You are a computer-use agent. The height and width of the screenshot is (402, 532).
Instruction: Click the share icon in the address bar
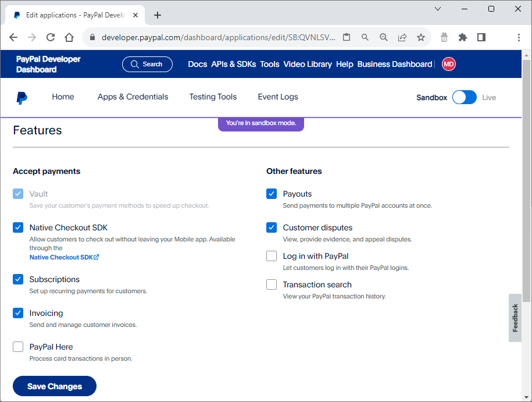coord(402,37)
